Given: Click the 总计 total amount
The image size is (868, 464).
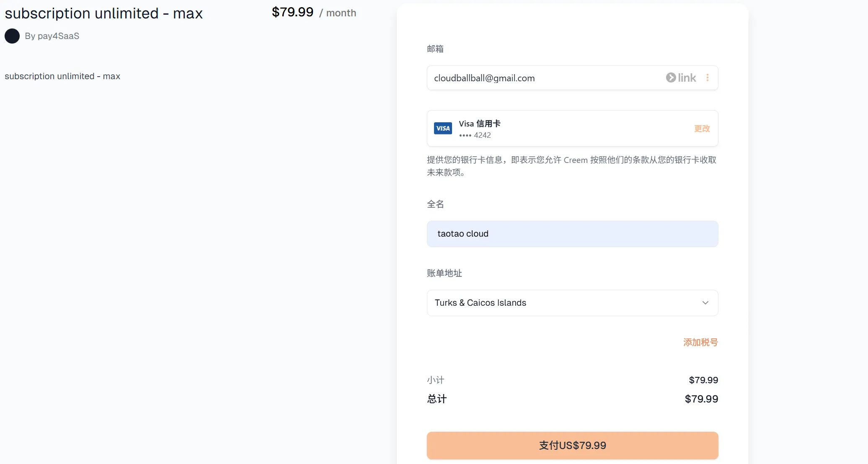Looking at the screenshot, I should point(701,399).
